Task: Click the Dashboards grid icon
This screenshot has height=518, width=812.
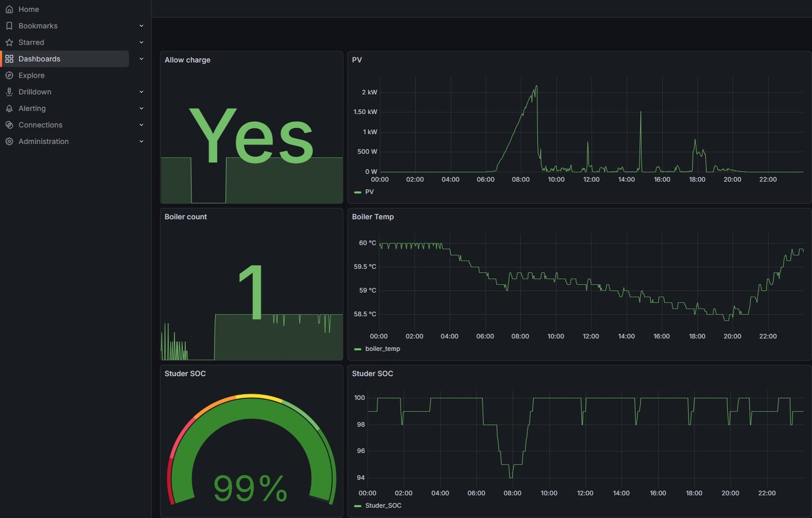Action: coord(9,59)
